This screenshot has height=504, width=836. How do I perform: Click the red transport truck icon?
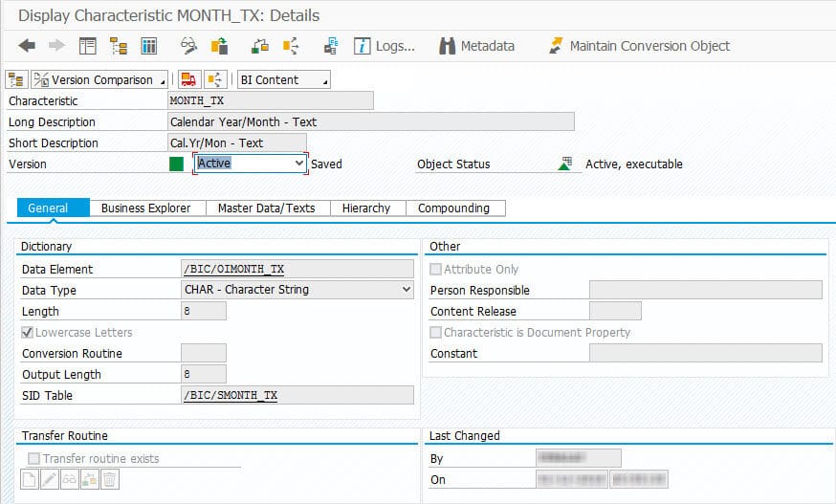(188, 80)
